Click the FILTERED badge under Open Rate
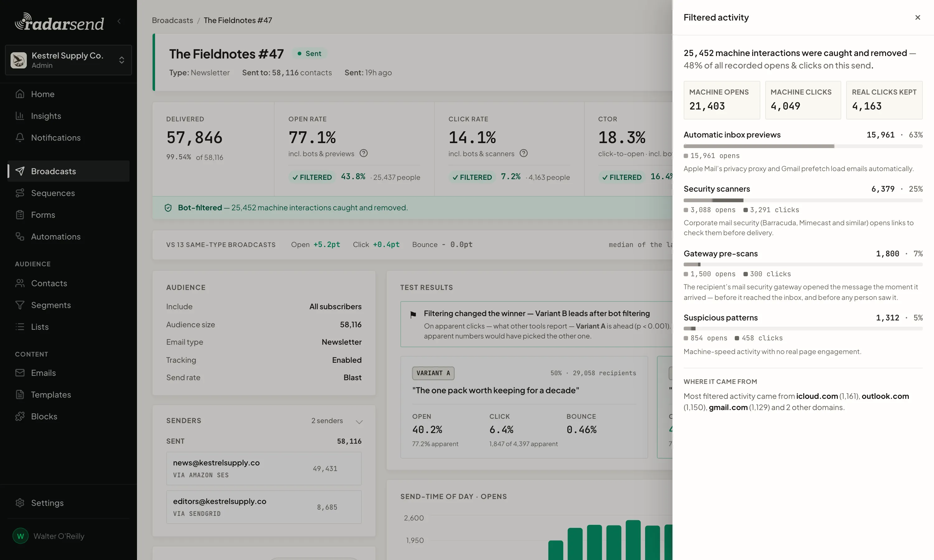934x560 pixels. point(312,177)
